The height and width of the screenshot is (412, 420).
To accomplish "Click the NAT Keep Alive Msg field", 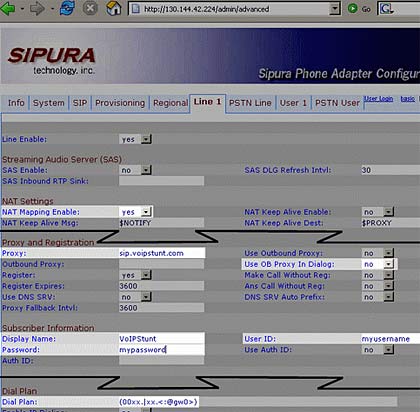I will (161, 223).
